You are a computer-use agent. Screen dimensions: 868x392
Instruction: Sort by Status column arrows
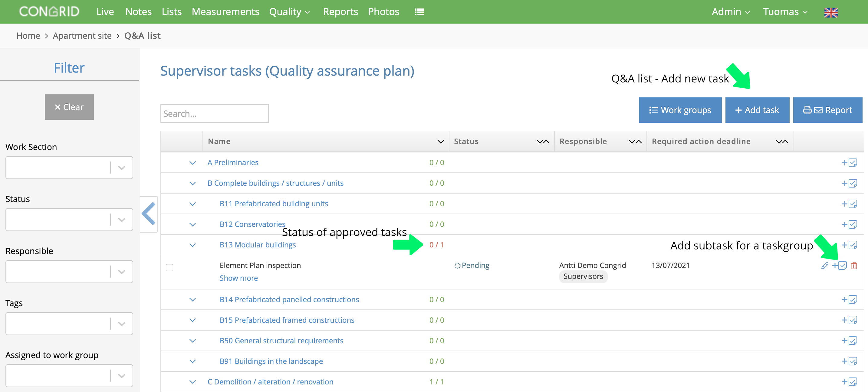click(543, 142)
